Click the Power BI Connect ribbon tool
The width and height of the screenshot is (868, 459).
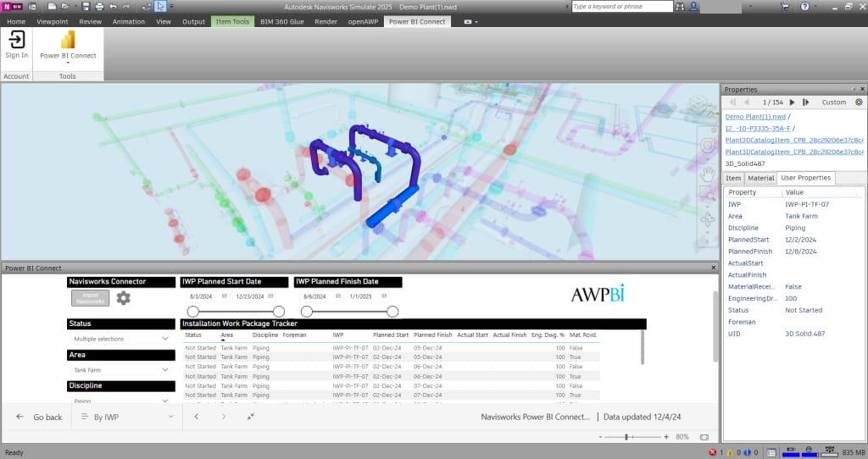pyautogui.click(x=68, y=46)
